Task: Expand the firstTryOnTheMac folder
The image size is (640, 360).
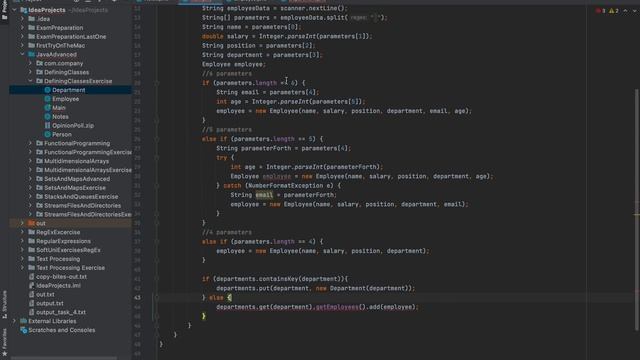Action: pyautogui.click(x=22, y=45)
